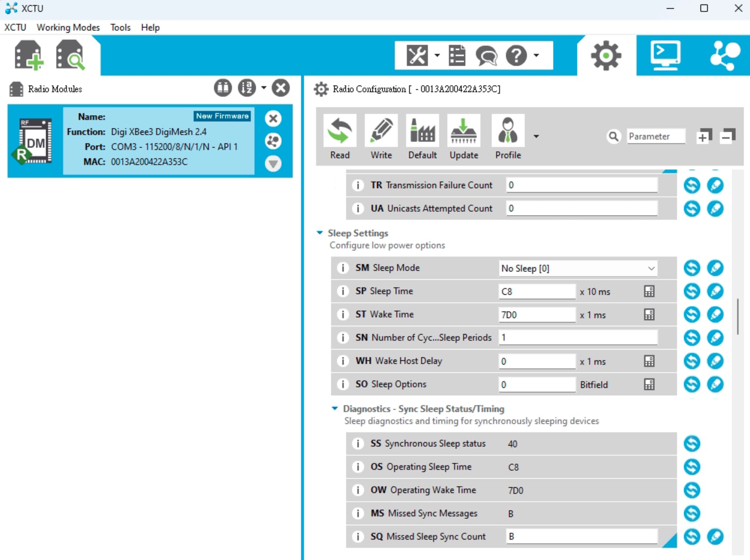Open the Profile dropdown arrow

[536, 136]
